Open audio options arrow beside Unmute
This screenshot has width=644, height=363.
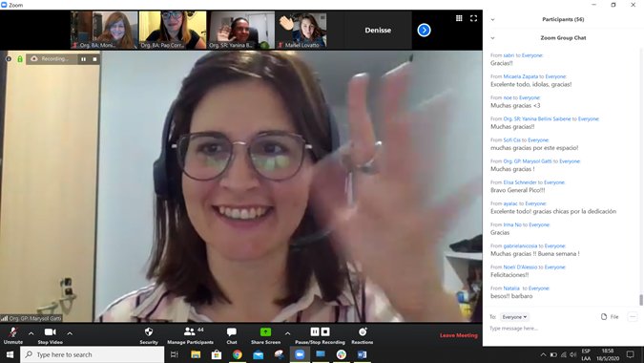[x=31, y=333]
